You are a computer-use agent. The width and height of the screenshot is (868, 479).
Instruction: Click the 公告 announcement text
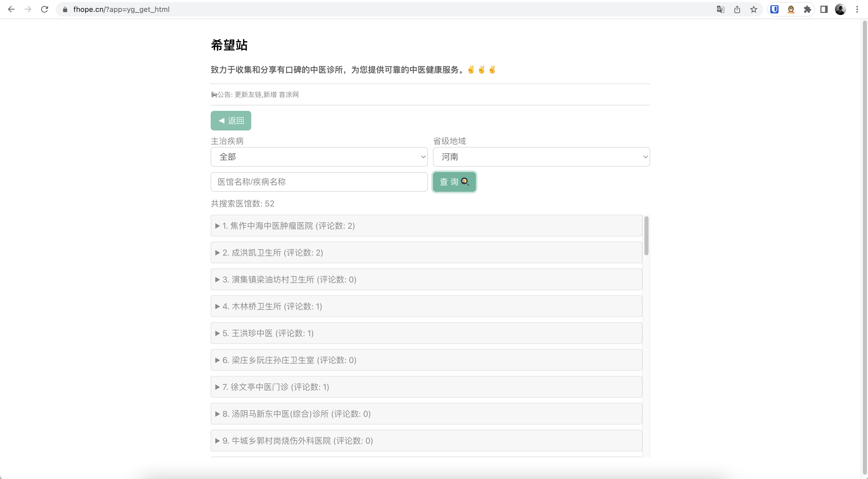click(255, 95)
